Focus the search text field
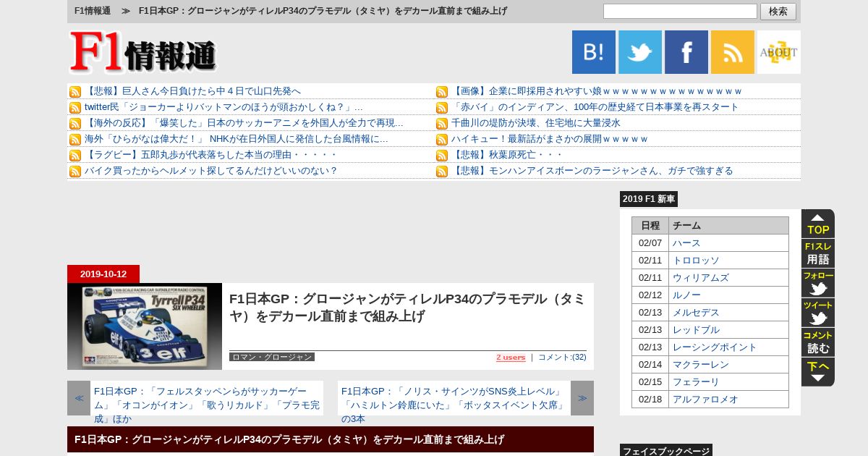 coord(680,12)
